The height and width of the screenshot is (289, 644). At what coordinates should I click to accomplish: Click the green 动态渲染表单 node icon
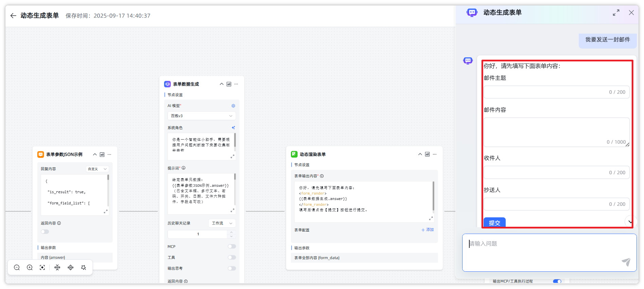coord(294,154)
